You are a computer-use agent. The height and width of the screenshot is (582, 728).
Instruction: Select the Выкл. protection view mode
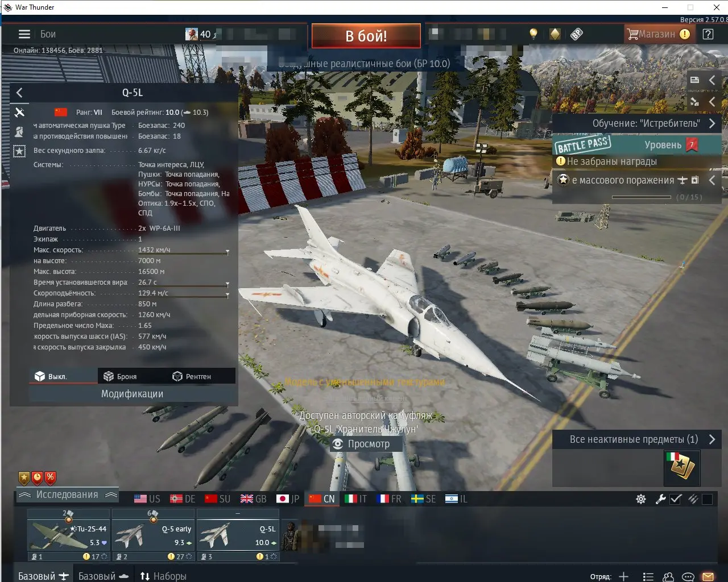tap(63, 376)
